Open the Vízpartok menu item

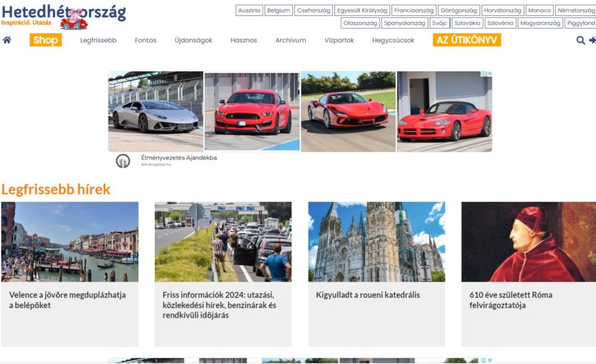339,40
